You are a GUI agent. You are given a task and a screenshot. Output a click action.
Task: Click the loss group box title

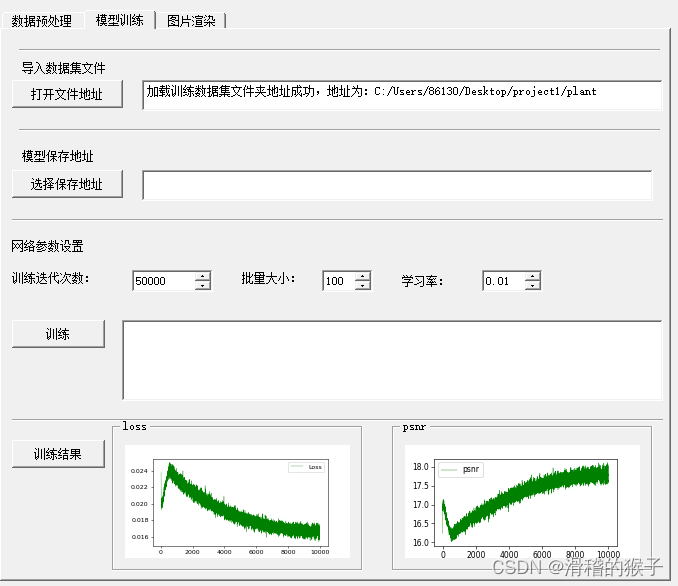point(134,426)
